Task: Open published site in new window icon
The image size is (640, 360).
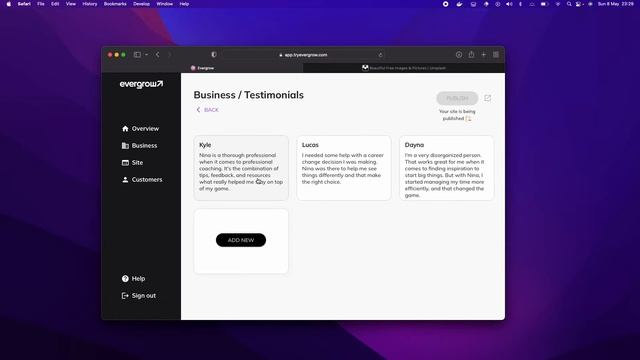Action: click(x=487, y=98)
